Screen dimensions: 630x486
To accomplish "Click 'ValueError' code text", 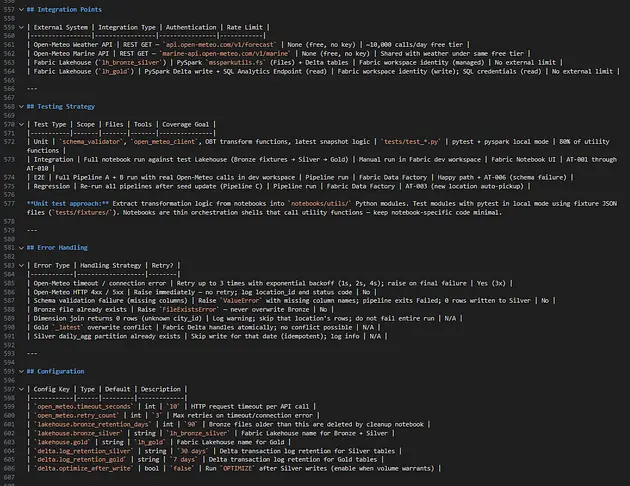I will pos(241,301).
